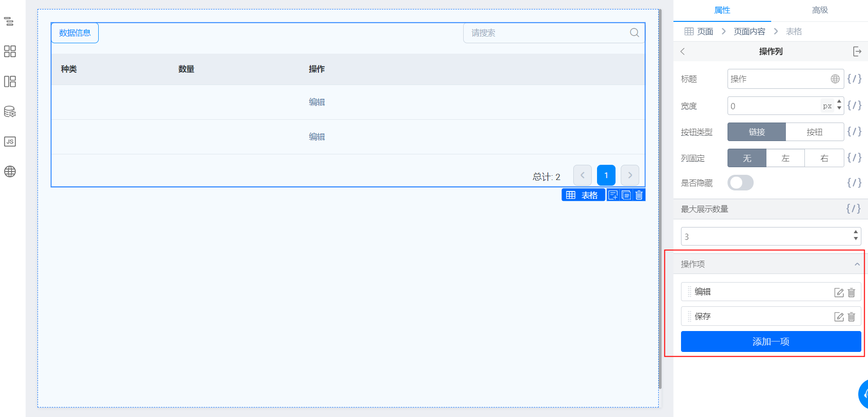
Task: Open the data source sidebar icon
Action: tap(9, 112)
